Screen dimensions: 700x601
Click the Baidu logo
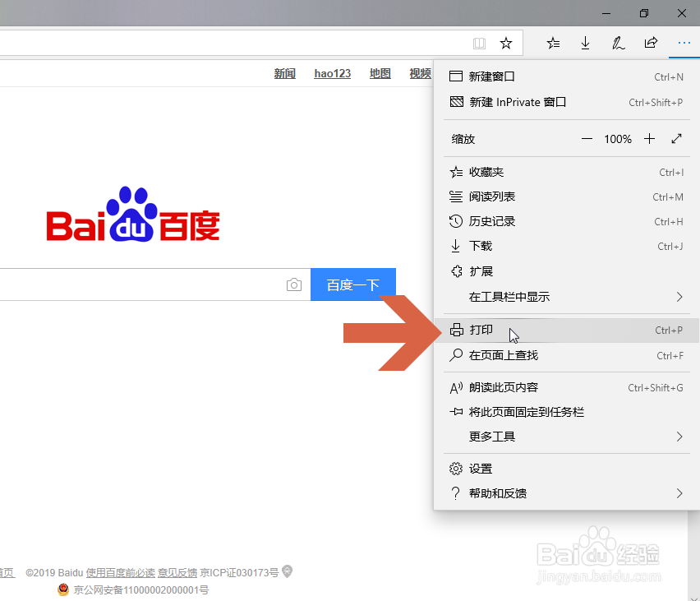click(x=133, y=214)
